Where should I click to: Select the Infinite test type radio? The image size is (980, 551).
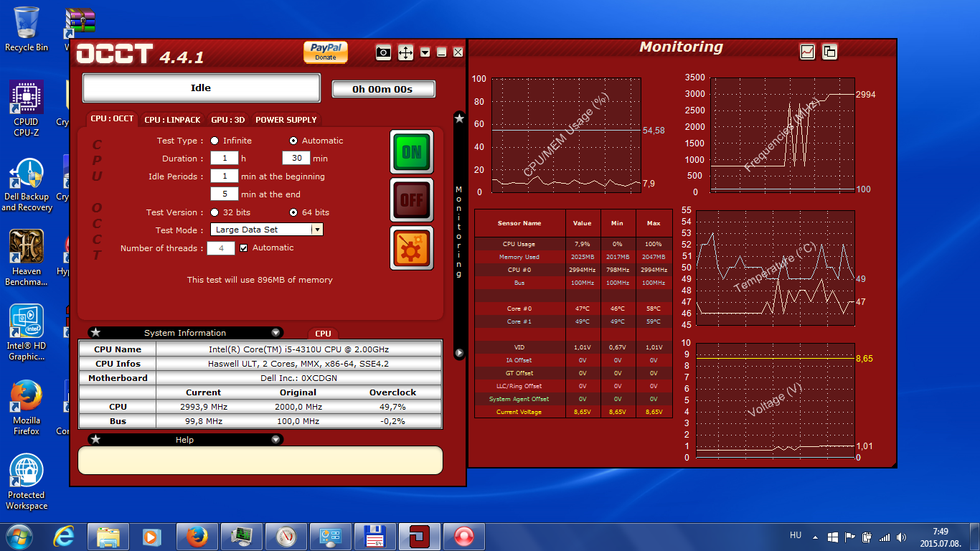(x=215, y=141)
